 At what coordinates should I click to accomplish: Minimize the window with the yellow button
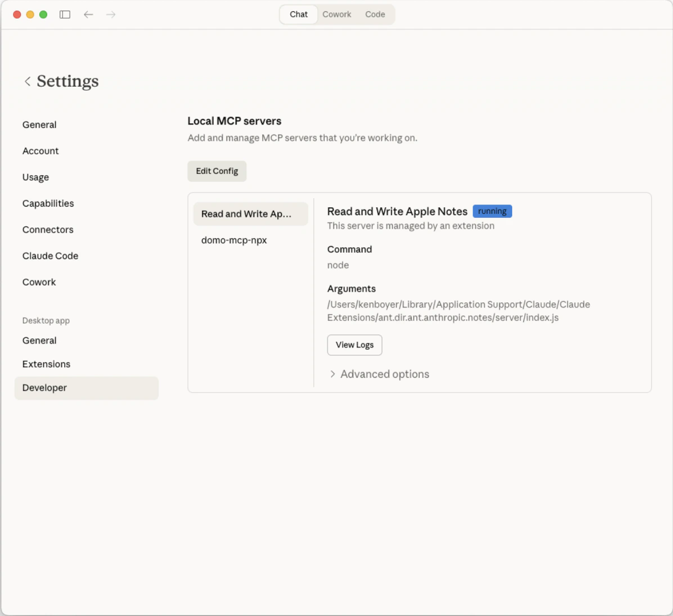30,15
